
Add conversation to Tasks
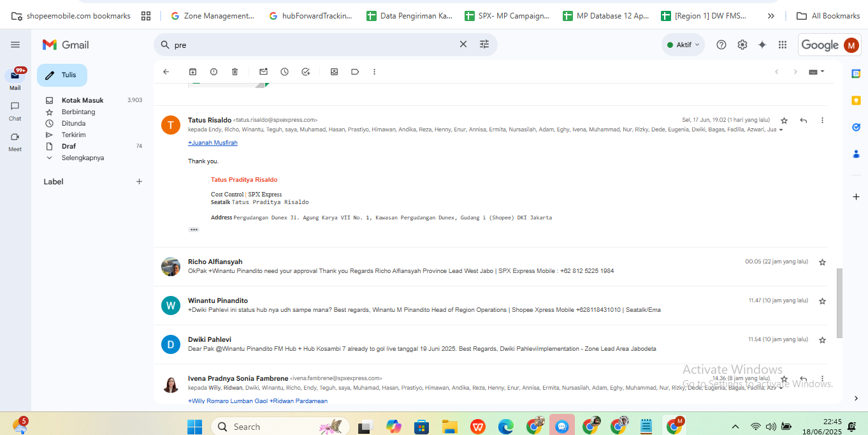tap(305, 72)
